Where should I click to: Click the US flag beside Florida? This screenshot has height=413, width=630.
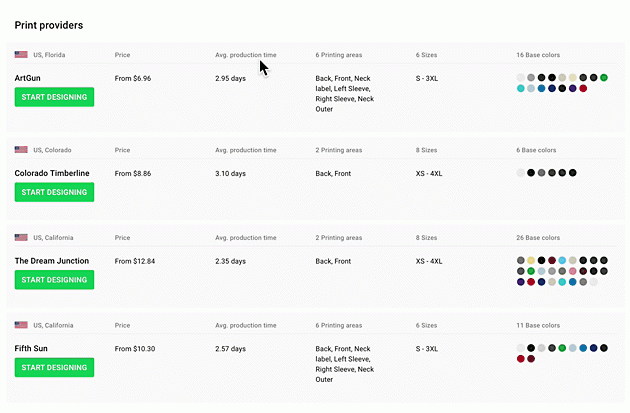(x=21, y=54)
